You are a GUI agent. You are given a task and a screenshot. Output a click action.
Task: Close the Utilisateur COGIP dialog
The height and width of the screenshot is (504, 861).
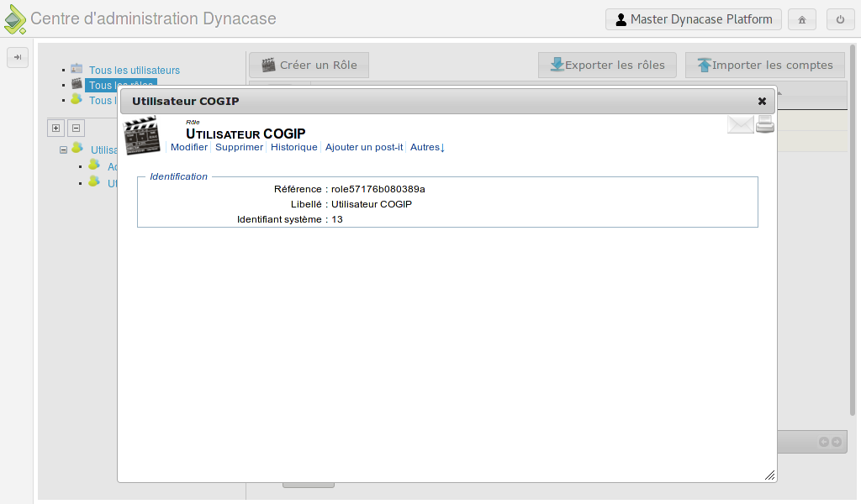tap(762, 101)
